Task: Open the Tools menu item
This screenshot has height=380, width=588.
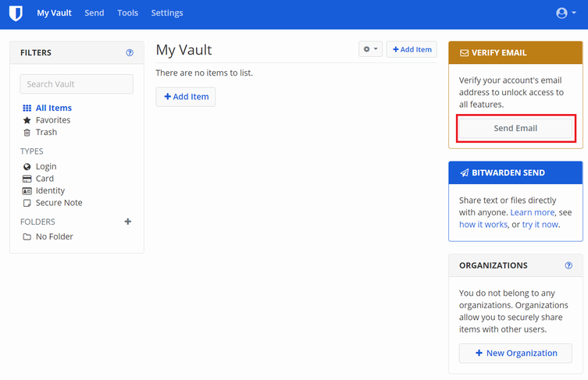Action: click(127, 12)
